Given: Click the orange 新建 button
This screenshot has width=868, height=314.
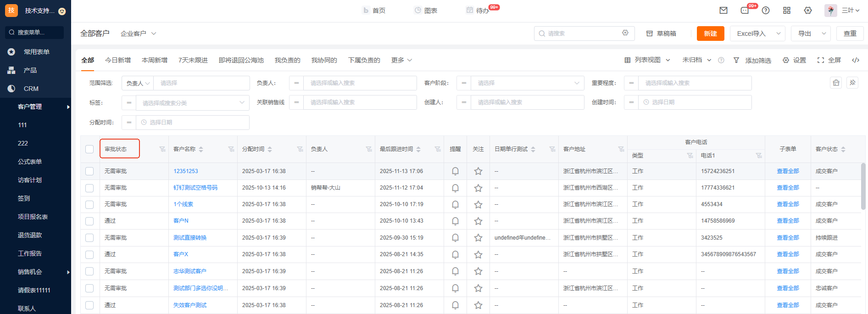Looking at the screenshot, I should [710, 34].
